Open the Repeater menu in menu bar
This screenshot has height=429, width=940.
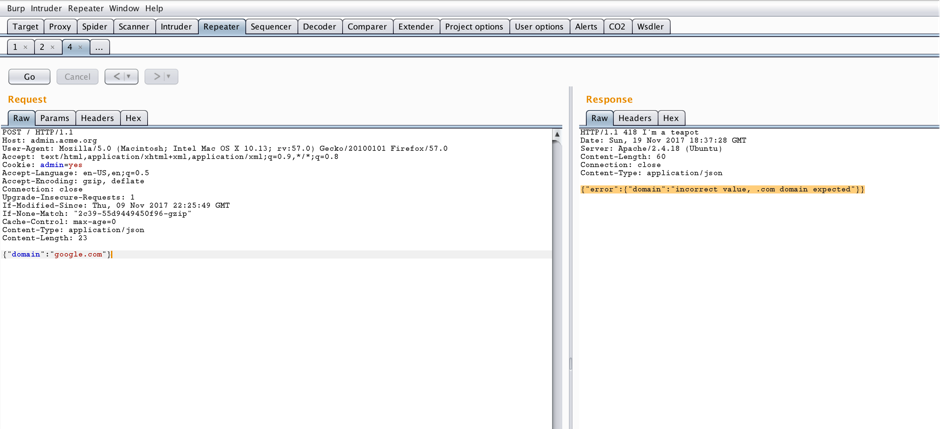tap(86, 8)
